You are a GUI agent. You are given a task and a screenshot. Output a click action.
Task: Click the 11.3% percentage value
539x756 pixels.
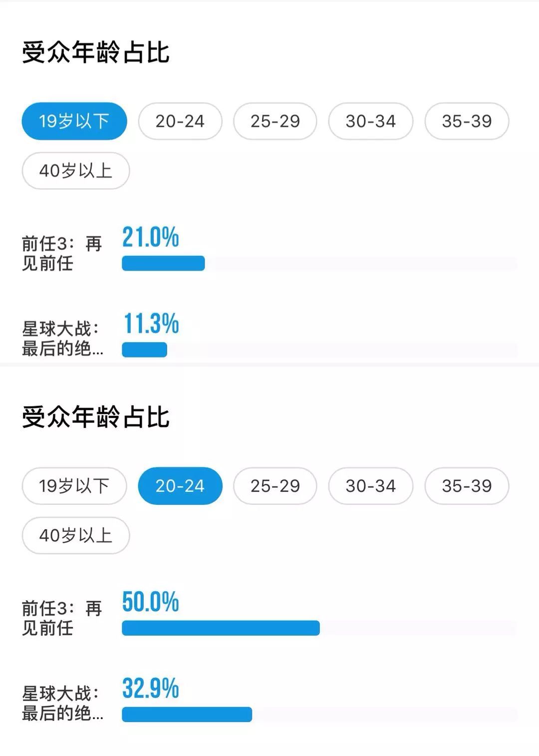click(151, 324)
